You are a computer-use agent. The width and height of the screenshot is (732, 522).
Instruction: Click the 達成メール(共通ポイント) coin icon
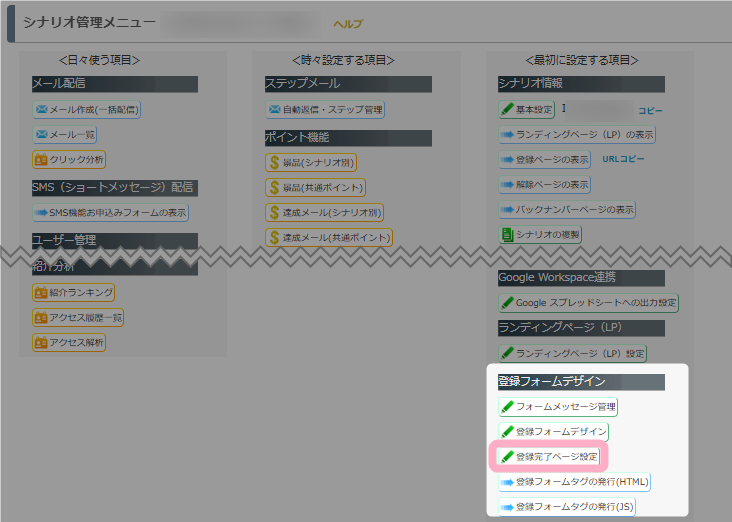[x=274, y=237]
